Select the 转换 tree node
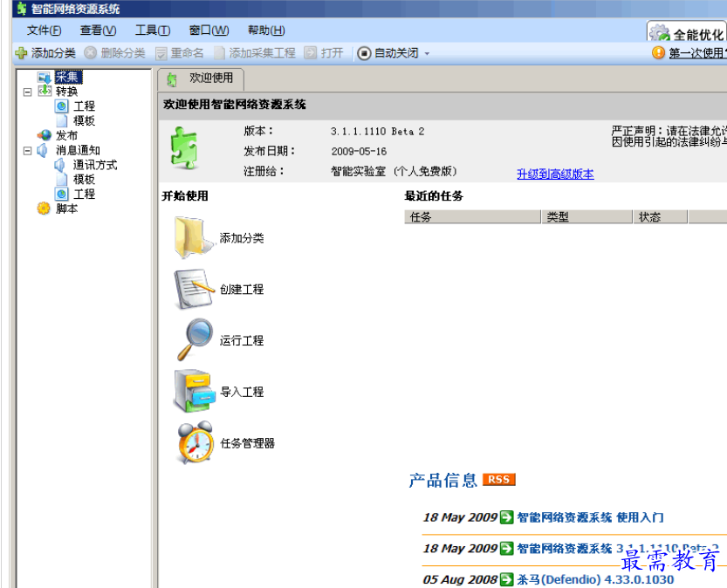 [x=66, y=92]
